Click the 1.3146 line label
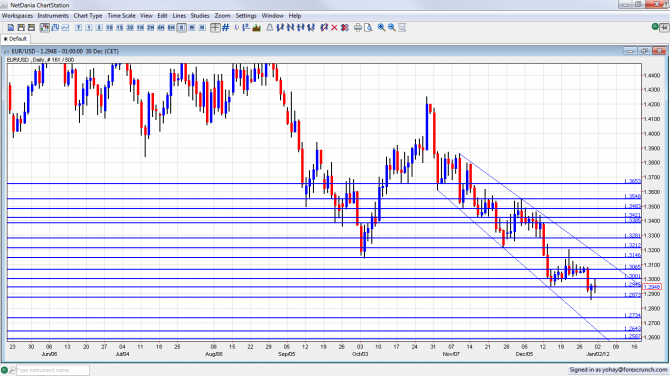The height and width of the screenshot is (376, 670). [x=632, y=255]
